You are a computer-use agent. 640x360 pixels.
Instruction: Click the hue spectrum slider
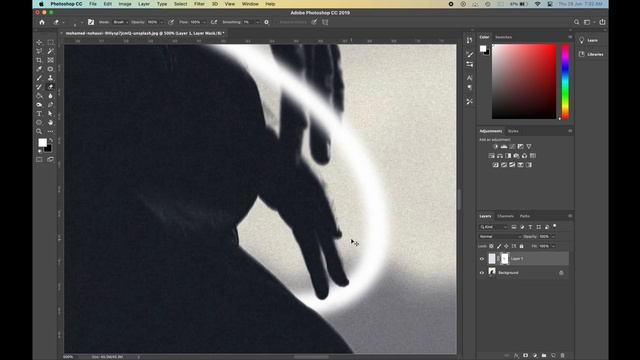[565, 82]
